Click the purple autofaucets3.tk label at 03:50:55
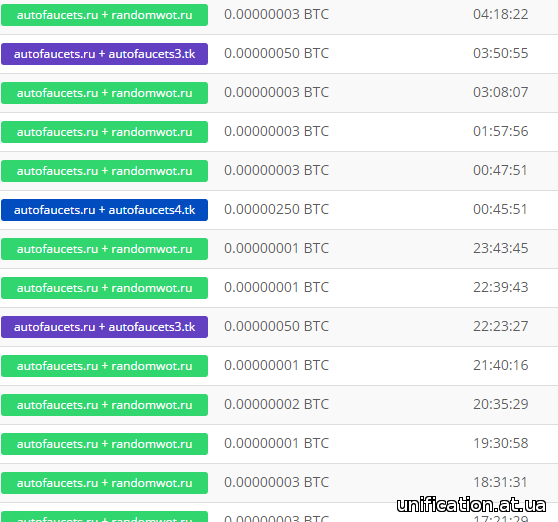The height and width of the screenshot is (522, 558). (x=104, y=54)
